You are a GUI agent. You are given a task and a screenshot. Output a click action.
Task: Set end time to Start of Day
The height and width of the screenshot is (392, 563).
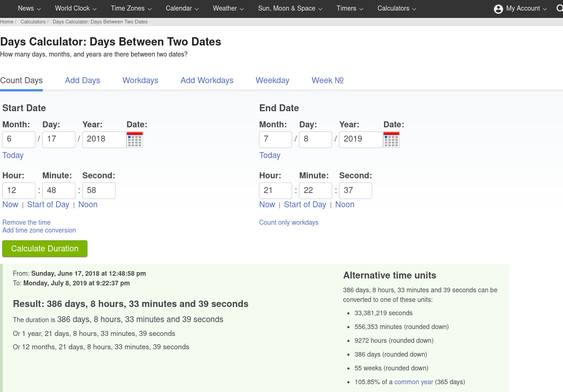click(x=305, y=205)
